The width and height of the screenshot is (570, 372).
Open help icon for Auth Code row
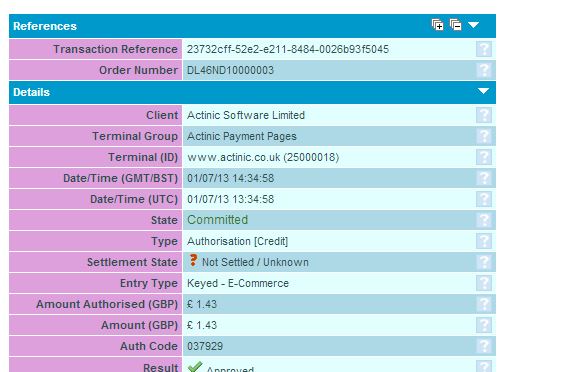point(484,346)
